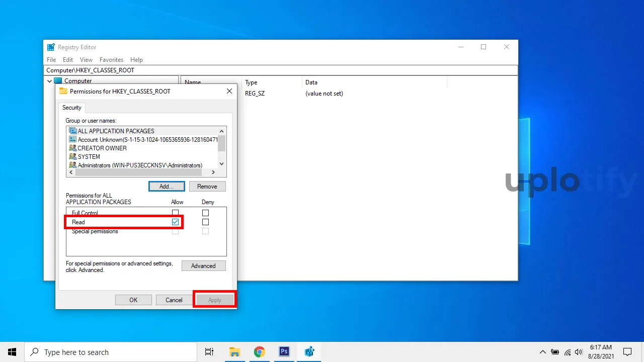The height and width of the screenshot is (362, 644).
Task: Show hidden system tray icons
Action: point(542,352)
